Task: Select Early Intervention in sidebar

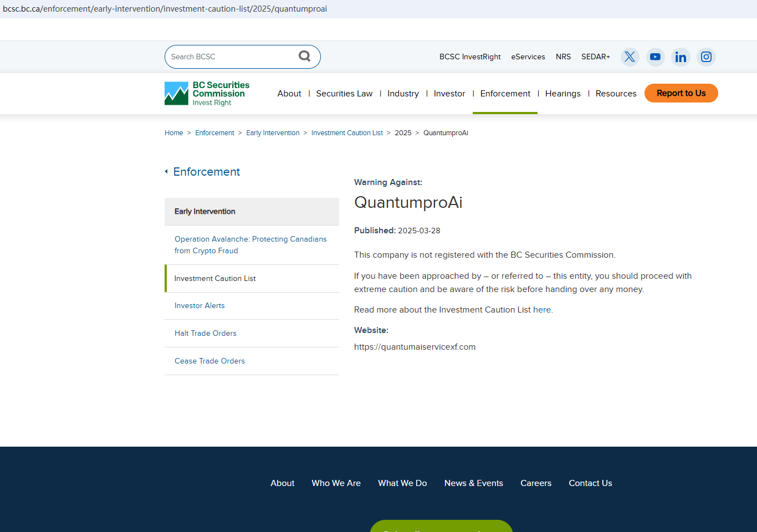Action: [252, 212]
